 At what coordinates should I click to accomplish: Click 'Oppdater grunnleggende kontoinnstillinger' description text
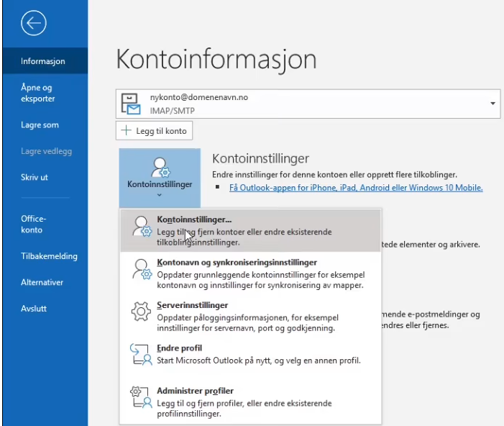coord(261,280)
